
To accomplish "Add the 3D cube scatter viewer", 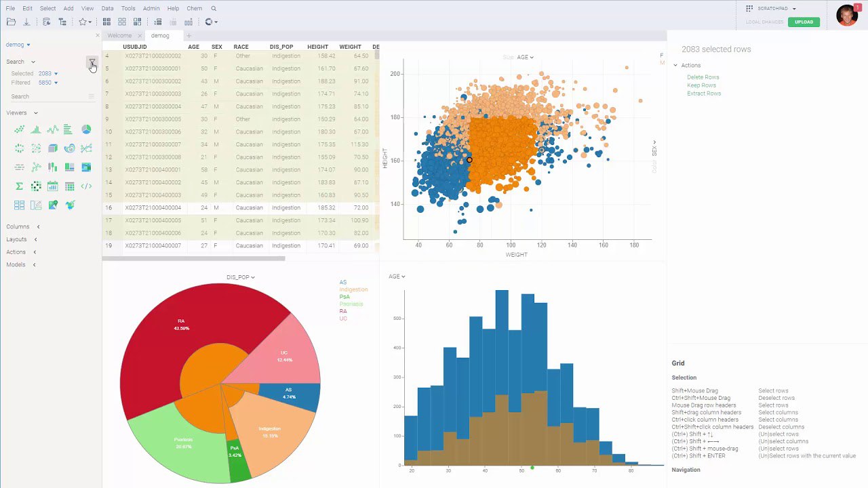I will tap(52, 148).
